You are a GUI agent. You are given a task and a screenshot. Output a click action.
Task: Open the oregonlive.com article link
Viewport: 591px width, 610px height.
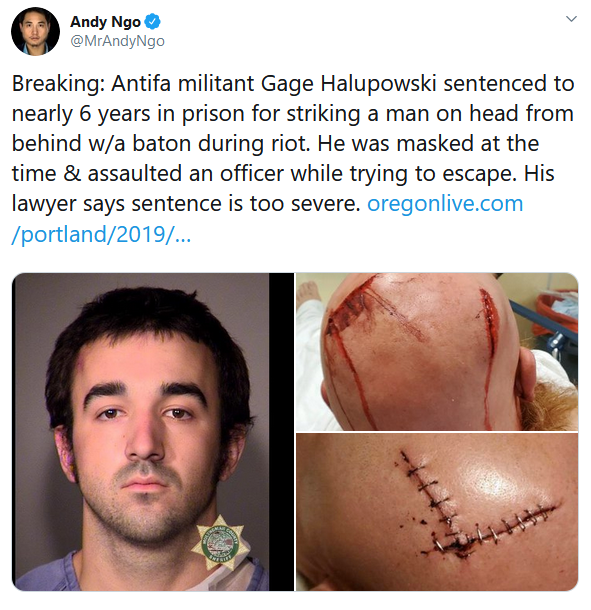coord(445,203)
